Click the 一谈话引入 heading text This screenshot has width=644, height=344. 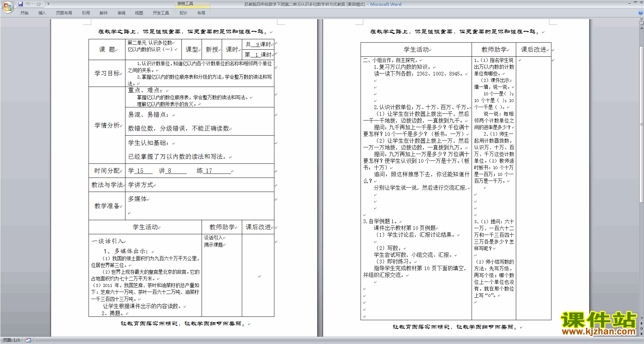tap(107, 241)
